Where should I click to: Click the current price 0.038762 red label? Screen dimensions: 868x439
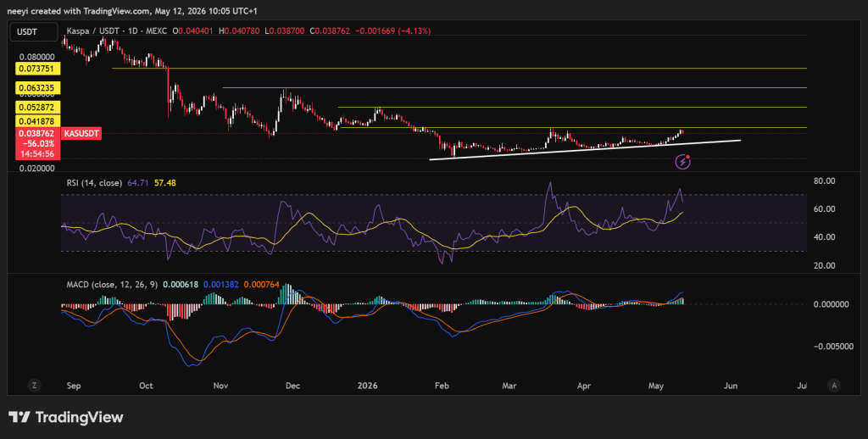(x=38, y=133)
